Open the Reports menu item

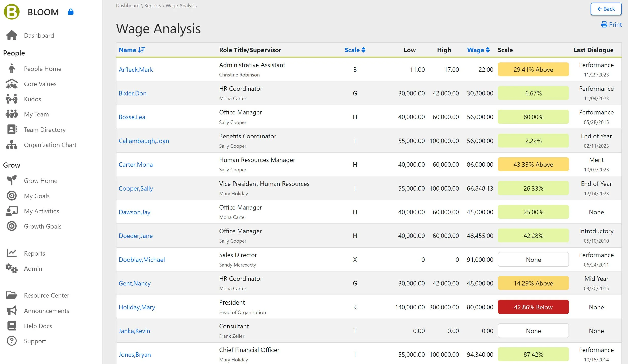(34, 253)
